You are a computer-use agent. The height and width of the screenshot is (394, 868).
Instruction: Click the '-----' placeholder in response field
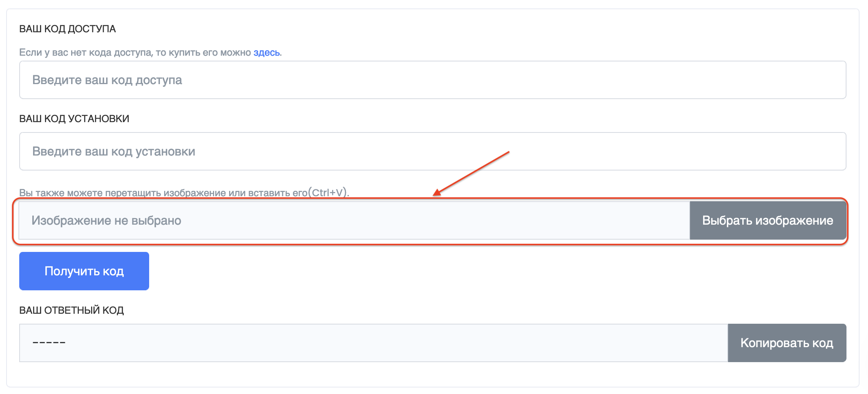click(49, 343)
